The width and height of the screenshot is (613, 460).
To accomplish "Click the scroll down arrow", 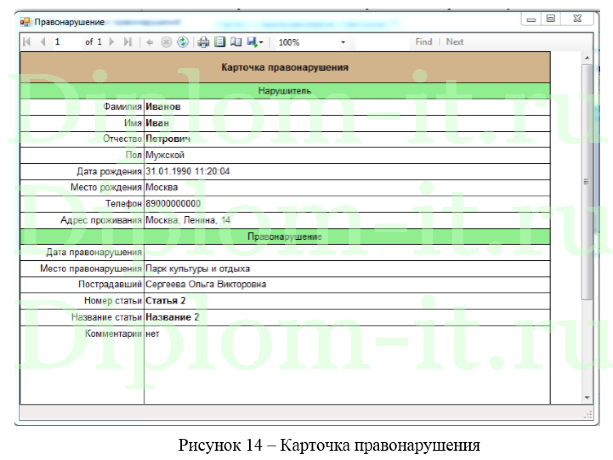I will click(x=587, y=397).
